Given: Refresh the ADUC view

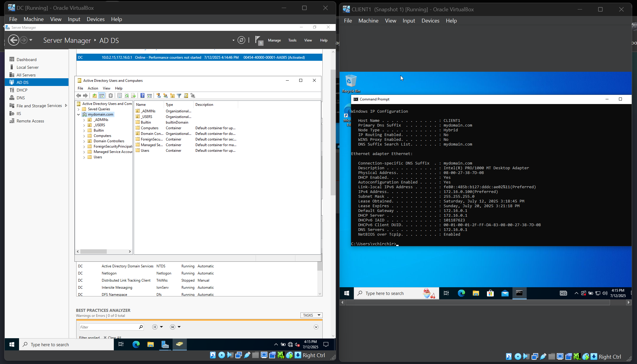Looking at the screenshot, I should click(127, 95).
